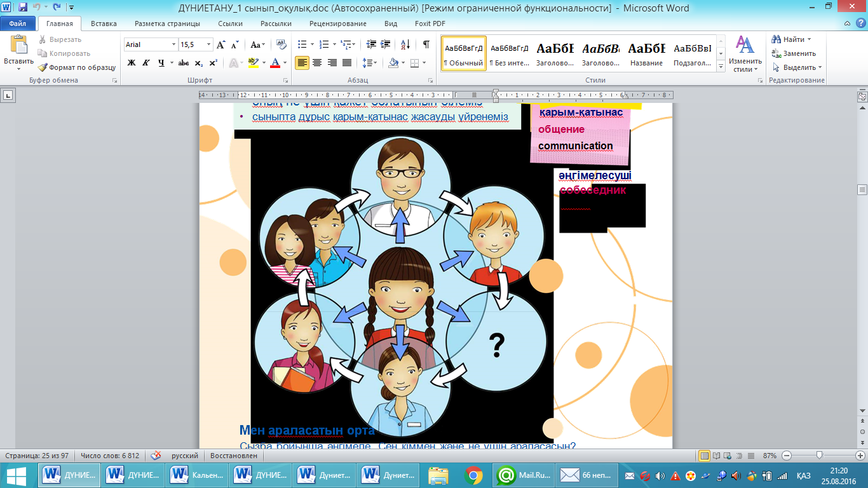The height and width of the screenshot is (488, 868).
Task: Click the Shading paint bucket icon
Action: tap(393, 62)
